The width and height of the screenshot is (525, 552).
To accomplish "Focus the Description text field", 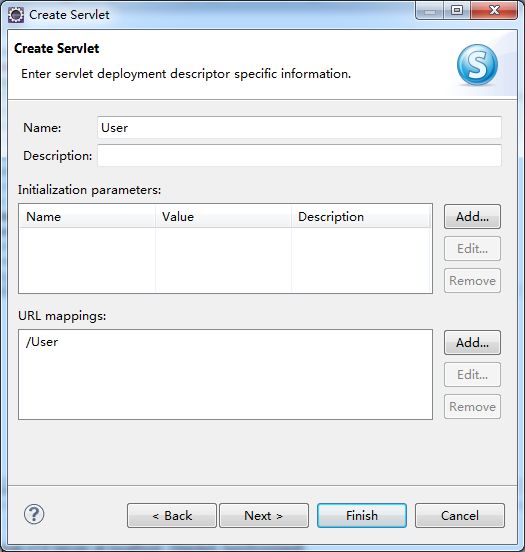I will tap(299, 156).
